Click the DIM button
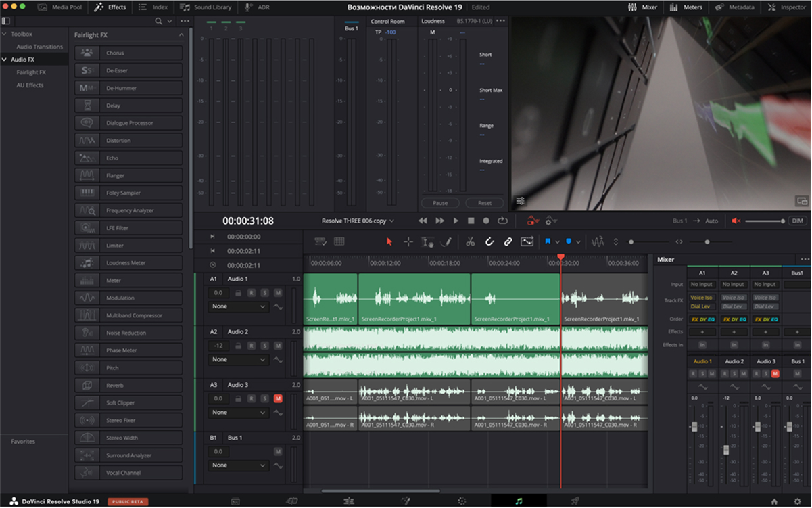812x508 pixels. pos(798,221)
